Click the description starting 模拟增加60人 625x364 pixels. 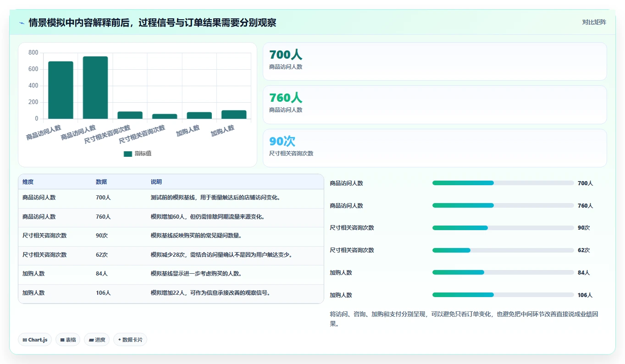point(208,216)
